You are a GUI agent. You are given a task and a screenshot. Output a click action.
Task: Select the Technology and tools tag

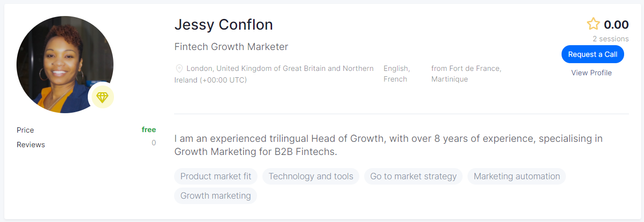click(311, 176)
